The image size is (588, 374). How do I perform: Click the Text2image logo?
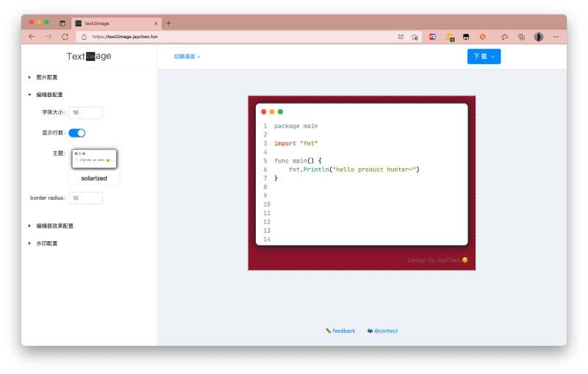89,57
